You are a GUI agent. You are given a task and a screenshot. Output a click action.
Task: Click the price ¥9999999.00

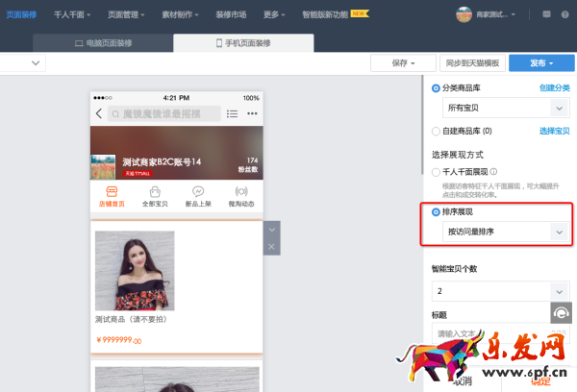click(118, 340)
